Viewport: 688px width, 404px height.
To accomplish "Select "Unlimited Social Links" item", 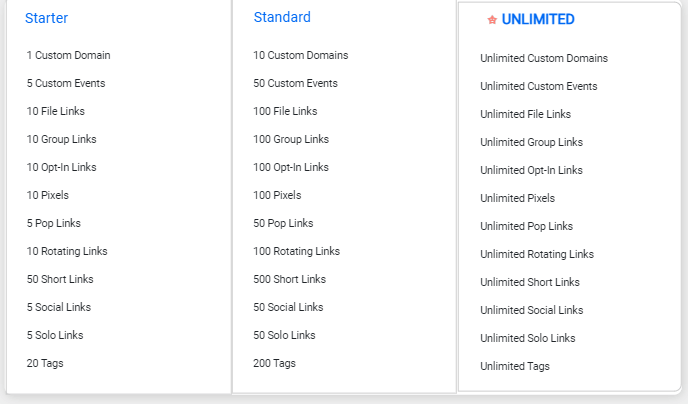I will click(x=532, y=310).
